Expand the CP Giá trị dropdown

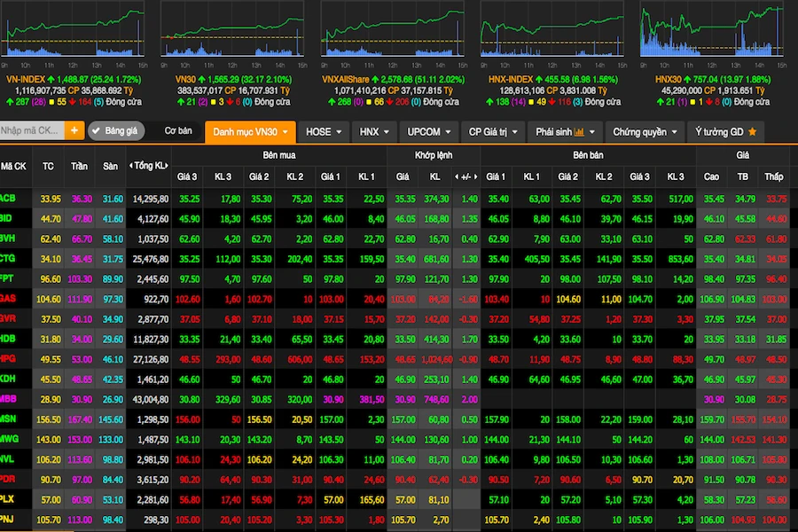click(493, 132)
